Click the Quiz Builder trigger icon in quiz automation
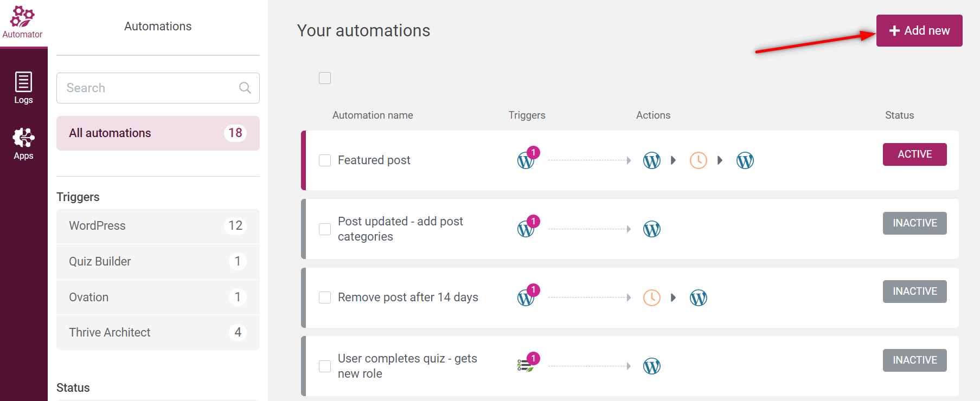The height and width of the screenshot is (401, 980). point(526,366)
